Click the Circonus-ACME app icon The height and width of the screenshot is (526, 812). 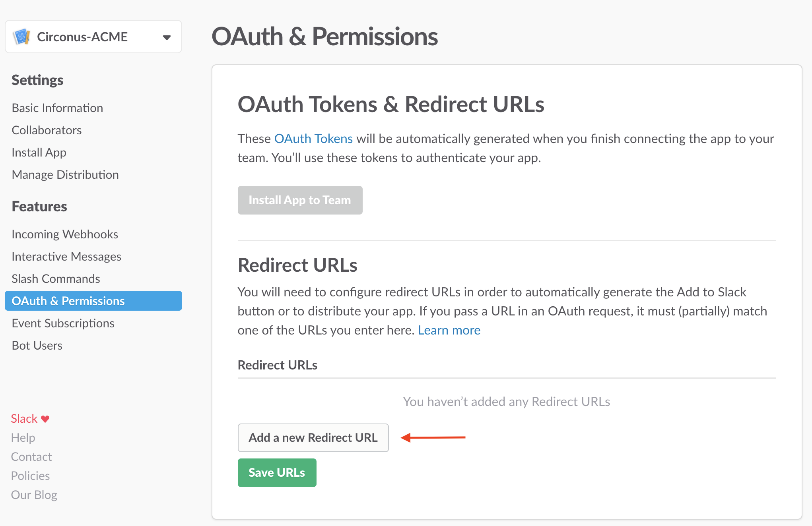(x=21, y=37)
